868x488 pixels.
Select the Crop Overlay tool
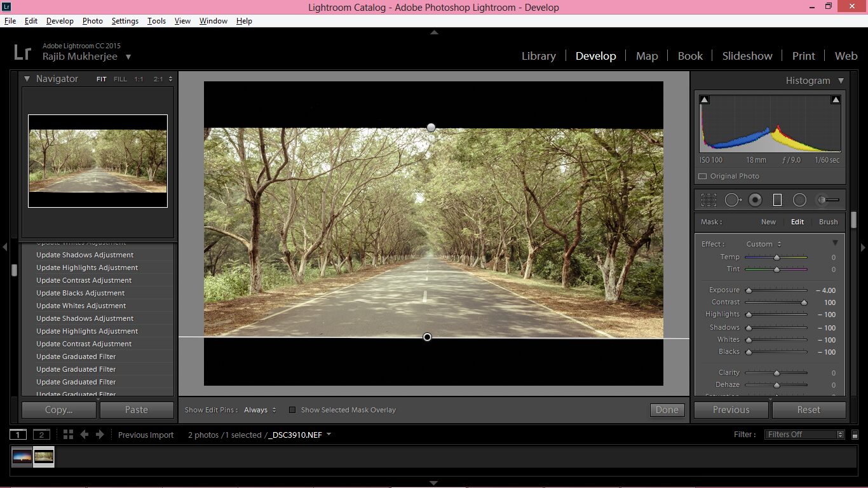709,200
